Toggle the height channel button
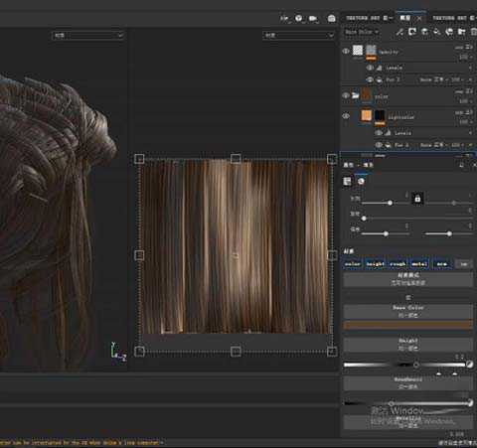This screenshot has height=448, width=477. 375,264
